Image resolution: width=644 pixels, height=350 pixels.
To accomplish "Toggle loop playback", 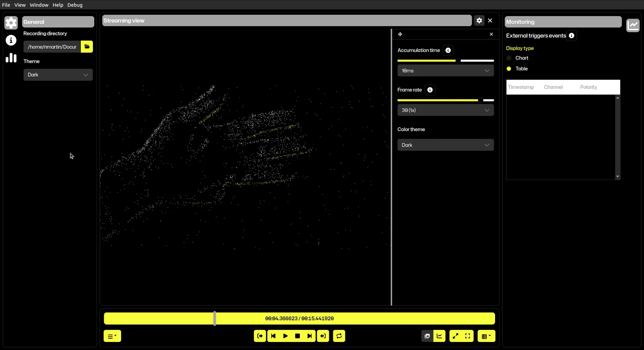I will tap(339, 336).
